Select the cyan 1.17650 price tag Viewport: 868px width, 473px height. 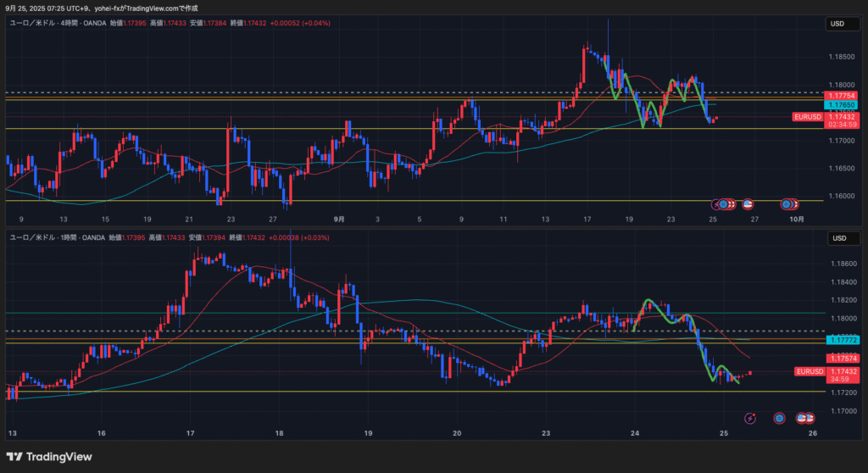point(842,104)
